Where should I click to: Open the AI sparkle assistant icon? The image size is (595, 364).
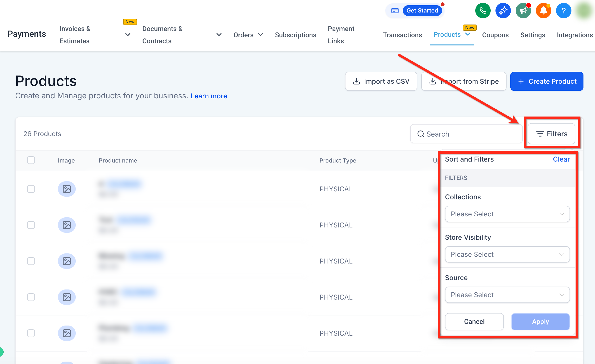point(503,11)
